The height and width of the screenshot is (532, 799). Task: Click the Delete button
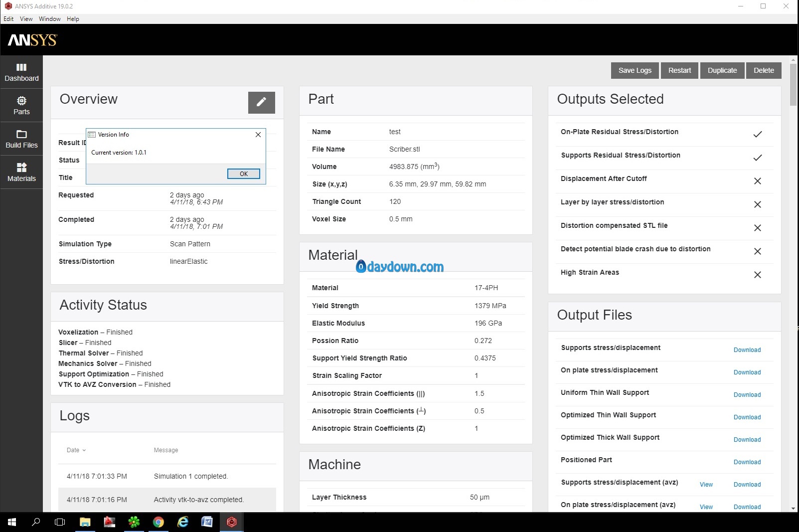tap(764, 70)
